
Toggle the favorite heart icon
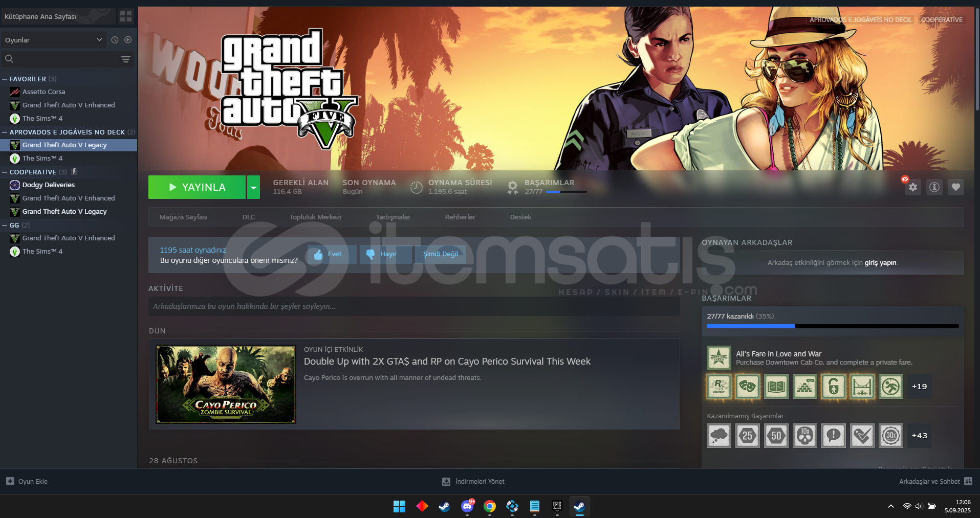(x=956, y=187)
